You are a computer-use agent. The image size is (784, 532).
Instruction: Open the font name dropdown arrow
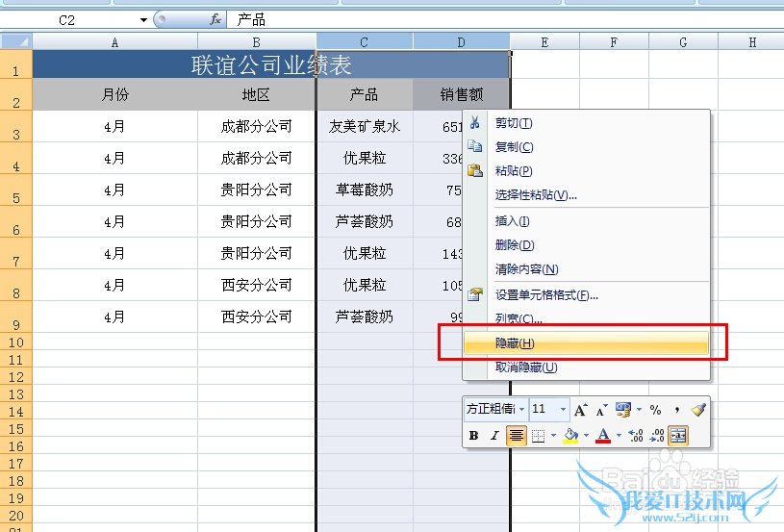pyautogui.click(x=522, y=410)
